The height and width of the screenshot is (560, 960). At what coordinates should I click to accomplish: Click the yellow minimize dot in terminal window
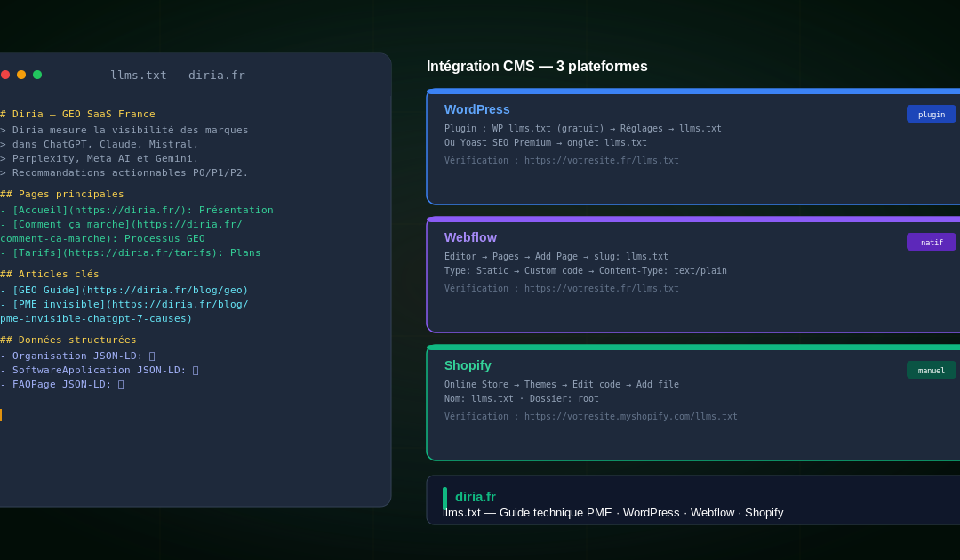click(21, 75)
